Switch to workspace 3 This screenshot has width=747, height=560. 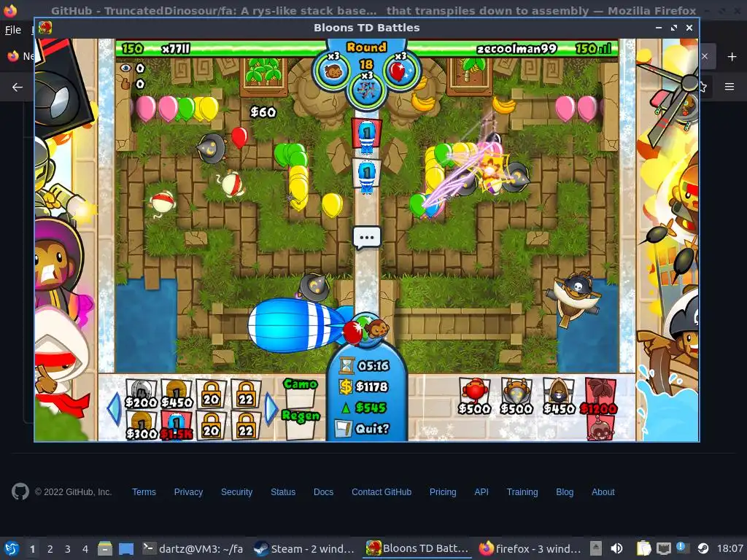tap(67, 549)
